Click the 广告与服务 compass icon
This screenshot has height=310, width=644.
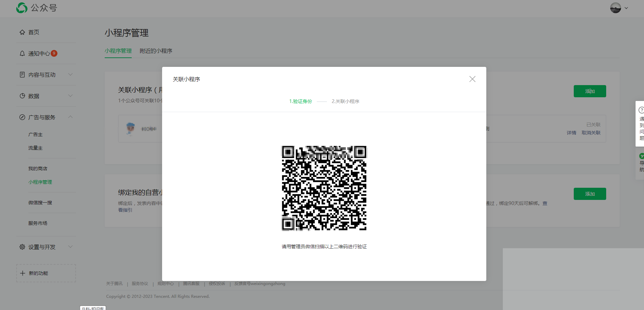click(22, 117)
